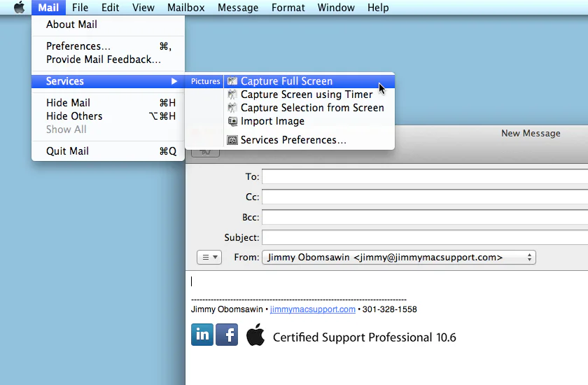
Task: Choose Hide Mail
Action: (108, 103)
